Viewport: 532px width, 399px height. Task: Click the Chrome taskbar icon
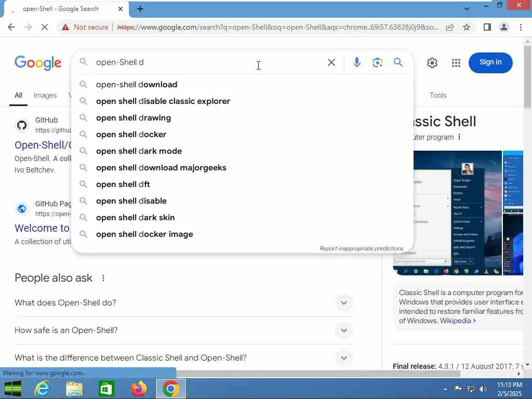[170, 389]
